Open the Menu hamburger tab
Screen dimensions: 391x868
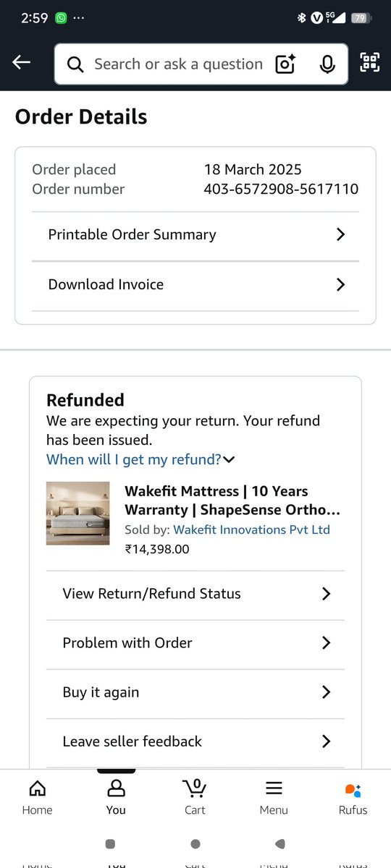pos(274,798)
